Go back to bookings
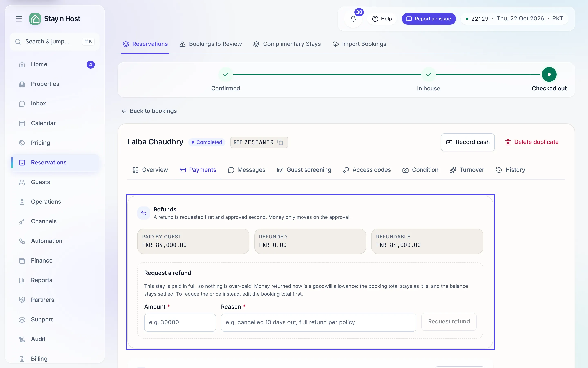This screenshot has width=588, height=368. [x=149, y=111]
